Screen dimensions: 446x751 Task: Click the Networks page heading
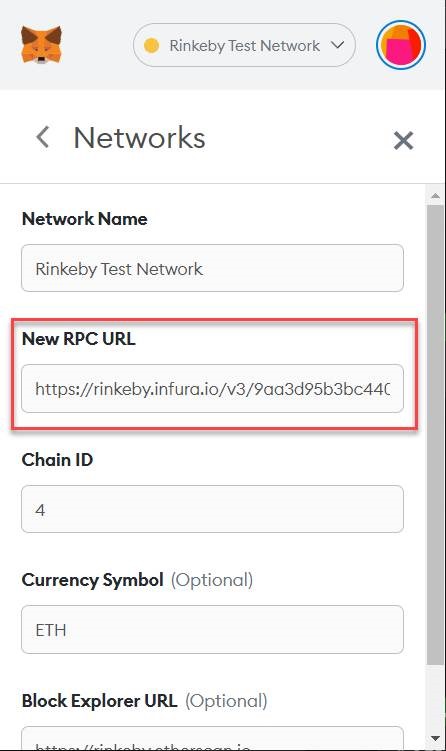click(139, 138)
